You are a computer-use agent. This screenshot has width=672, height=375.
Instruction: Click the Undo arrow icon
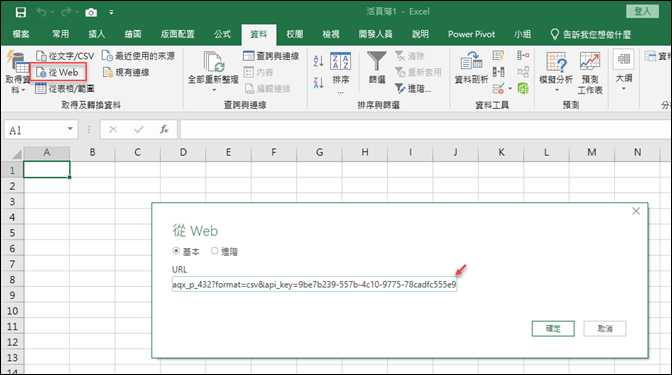tap(42, 12)
